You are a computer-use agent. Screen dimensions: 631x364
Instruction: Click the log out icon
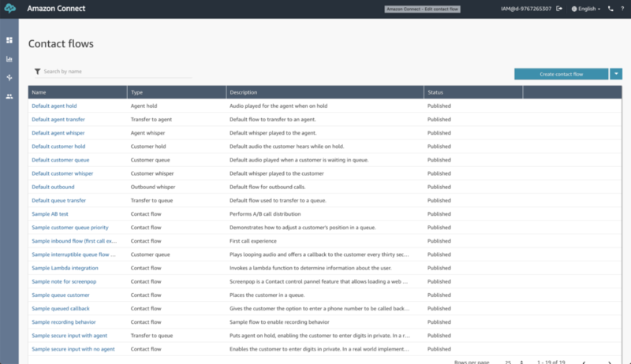pos(559,9)
